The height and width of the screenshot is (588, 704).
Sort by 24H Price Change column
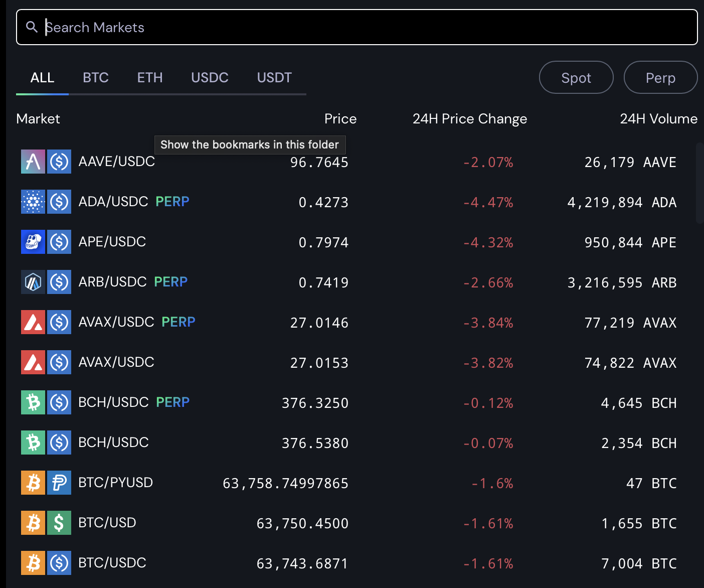coord(469,119)
